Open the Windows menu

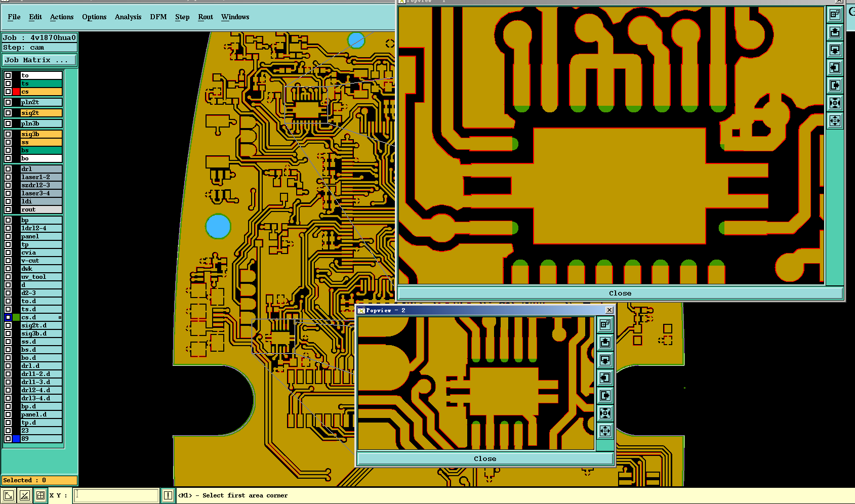(235, 17)
